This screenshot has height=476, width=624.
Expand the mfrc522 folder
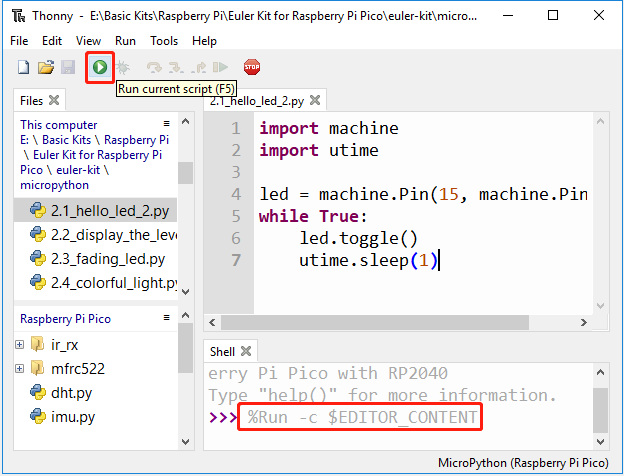(x=19, y=369)
